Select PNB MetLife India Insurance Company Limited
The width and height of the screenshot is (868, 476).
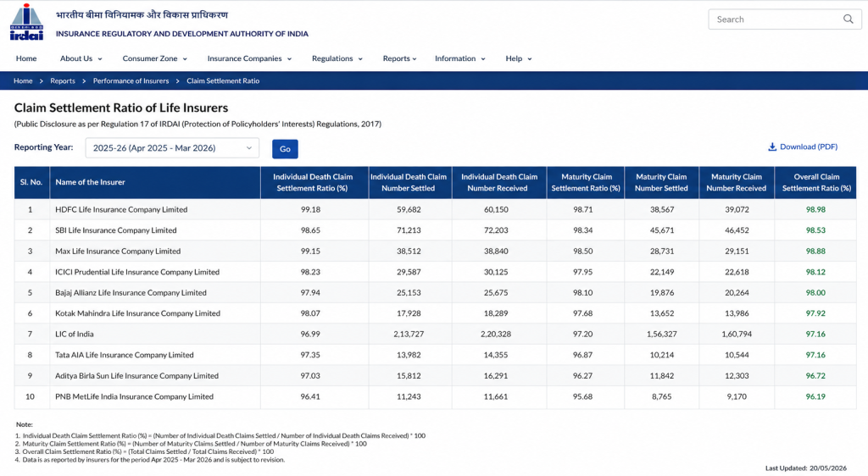pos(134,396)
